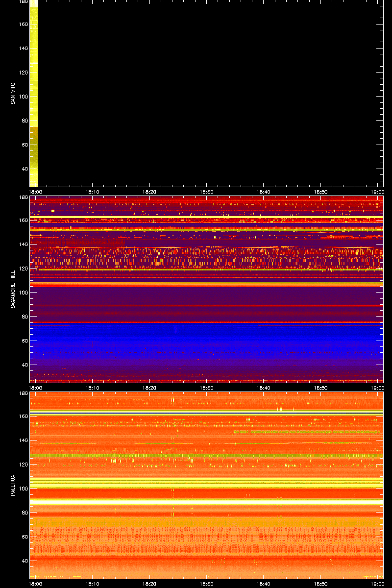Image resolution: width=392 pixels, height=588 pixels.
Task: Click 18:50 label under Palehua plot
Action: pyautogui.click(x=320, y=584)
